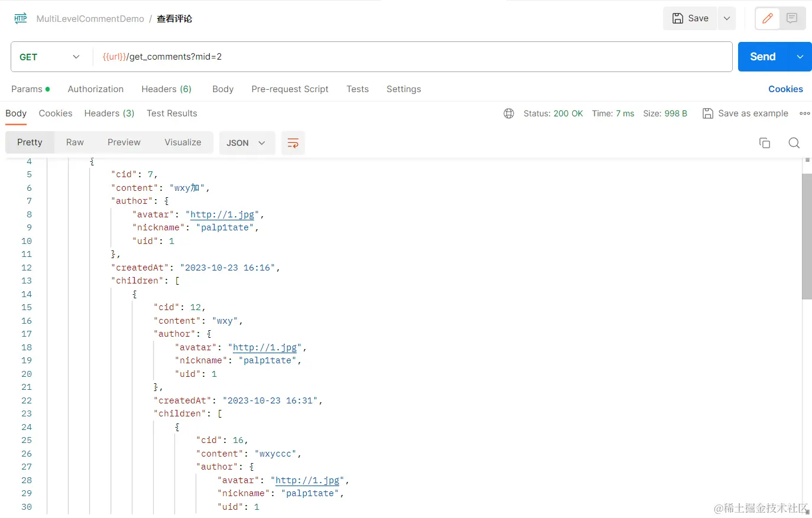Click the "content": "wxyccc" line
The height and width of the screenshot is (518, 812).
click(x=249, y=454)
